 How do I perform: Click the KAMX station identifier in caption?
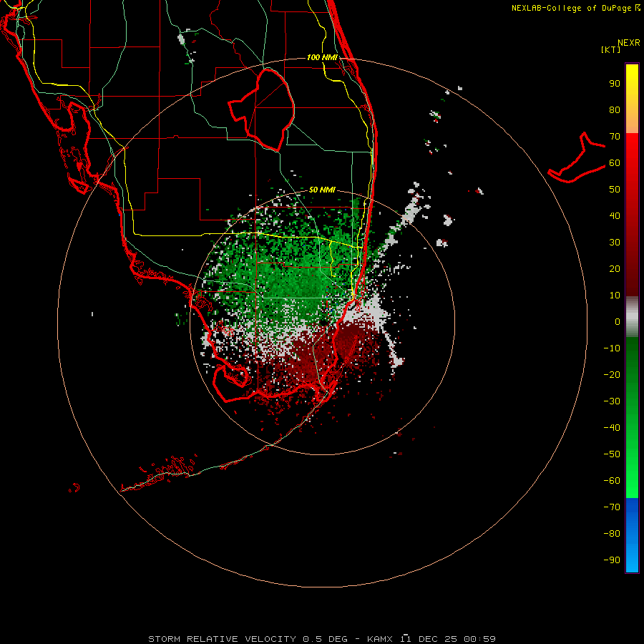pos(380,639)
